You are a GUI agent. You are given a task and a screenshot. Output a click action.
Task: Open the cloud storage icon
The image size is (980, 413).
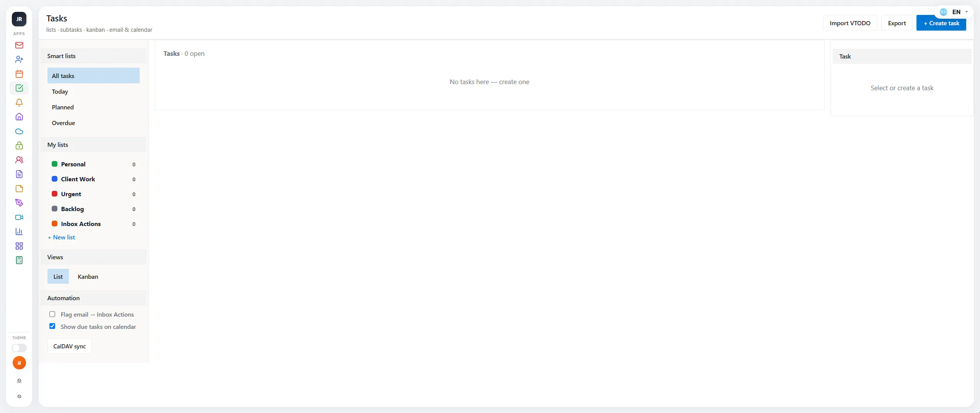[19, 131]
